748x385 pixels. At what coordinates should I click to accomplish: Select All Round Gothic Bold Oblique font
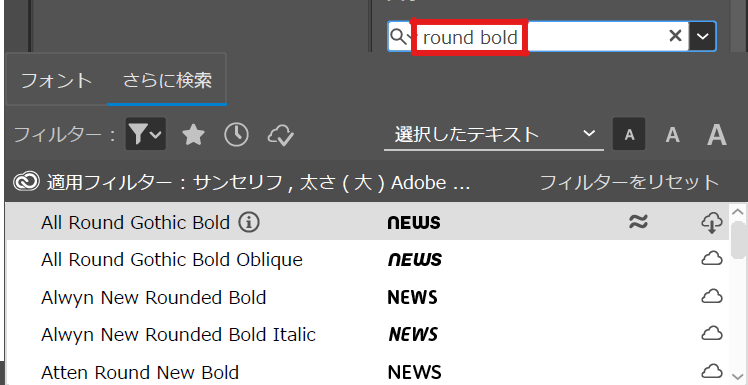(172, 260)
